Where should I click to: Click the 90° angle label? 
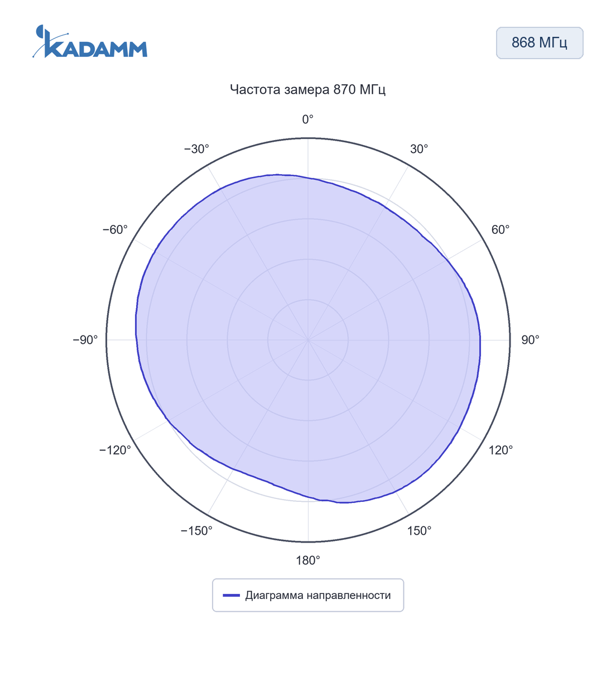530,340
